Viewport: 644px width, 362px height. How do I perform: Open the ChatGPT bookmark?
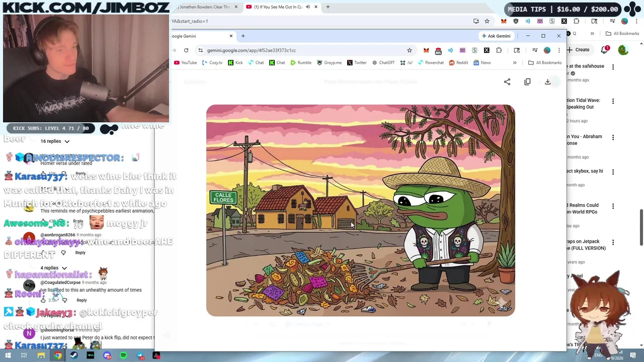[x=383, y=63]
